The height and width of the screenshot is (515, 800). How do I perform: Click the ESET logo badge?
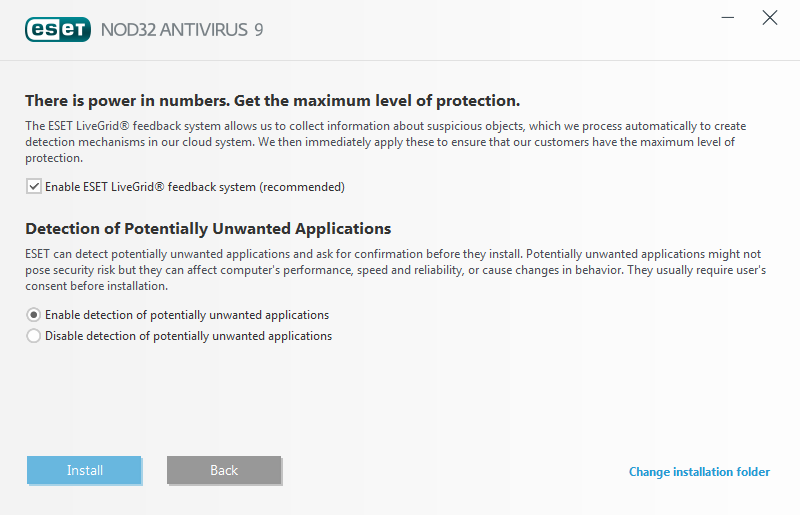58,30
